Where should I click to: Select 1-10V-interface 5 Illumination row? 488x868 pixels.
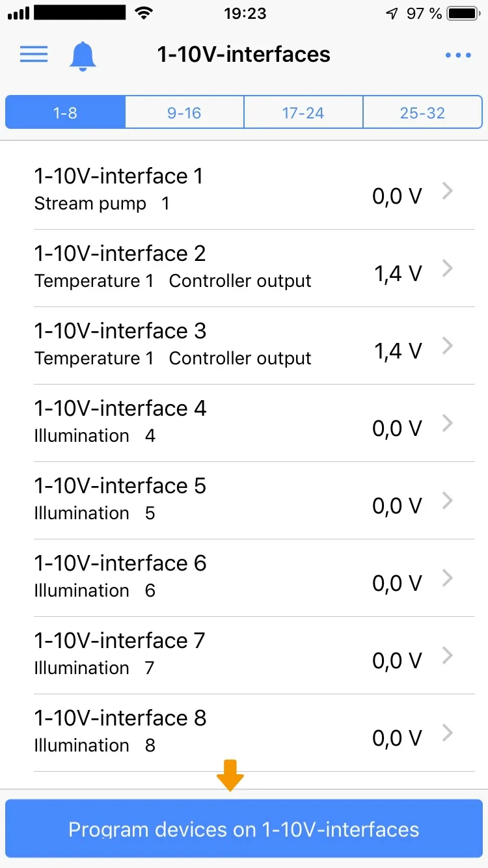click(x=244, y=500)
